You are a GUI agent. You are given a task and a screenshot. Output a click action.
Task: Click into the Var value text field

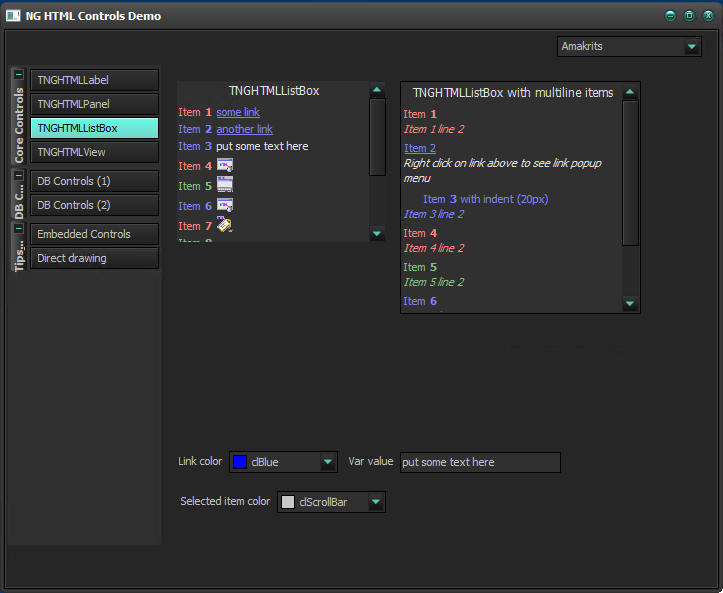coord(479,462)
